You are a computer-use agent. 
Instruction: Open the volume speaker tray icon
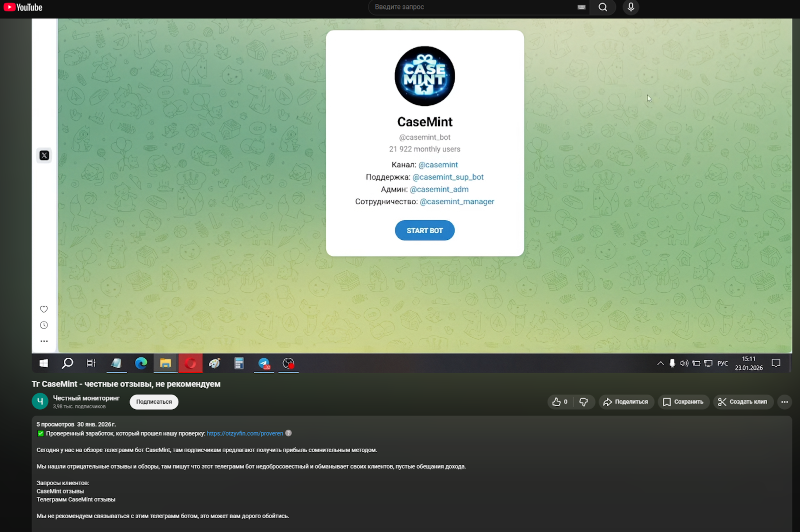(x=684, y=363)
